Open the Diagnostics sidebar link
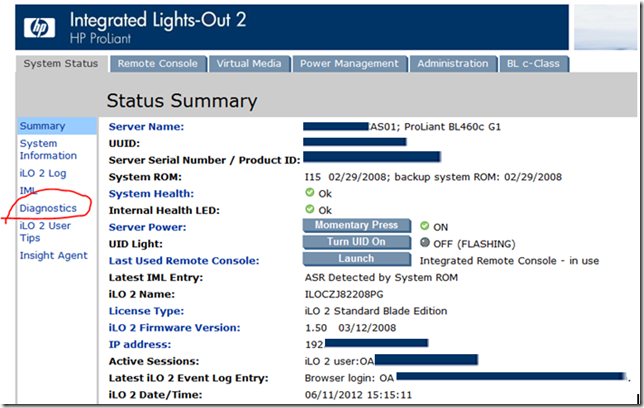Image resolution: width=644 pixels, height=408 pixels. pyautogui.click(x=48, y=208)
